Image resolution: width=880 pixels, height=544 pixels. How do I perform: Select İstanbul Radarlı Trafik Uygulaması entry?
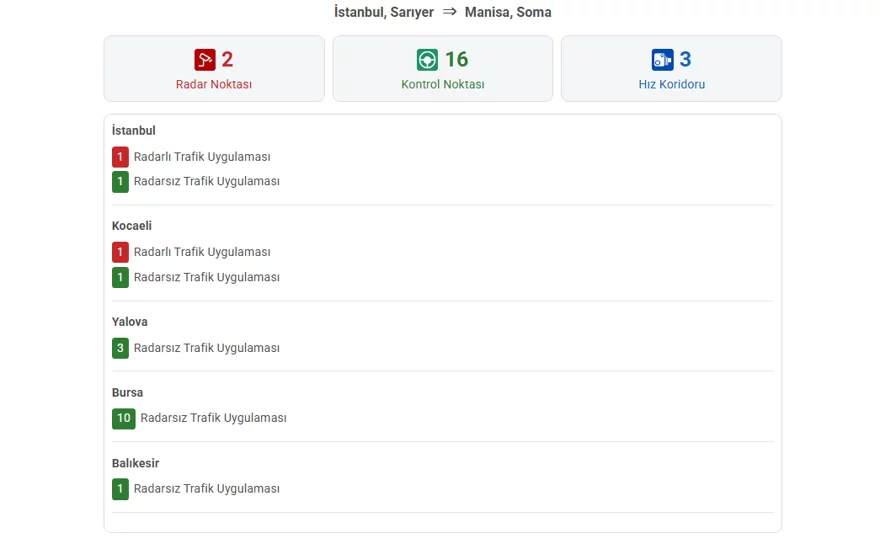[x=202, y=157]
